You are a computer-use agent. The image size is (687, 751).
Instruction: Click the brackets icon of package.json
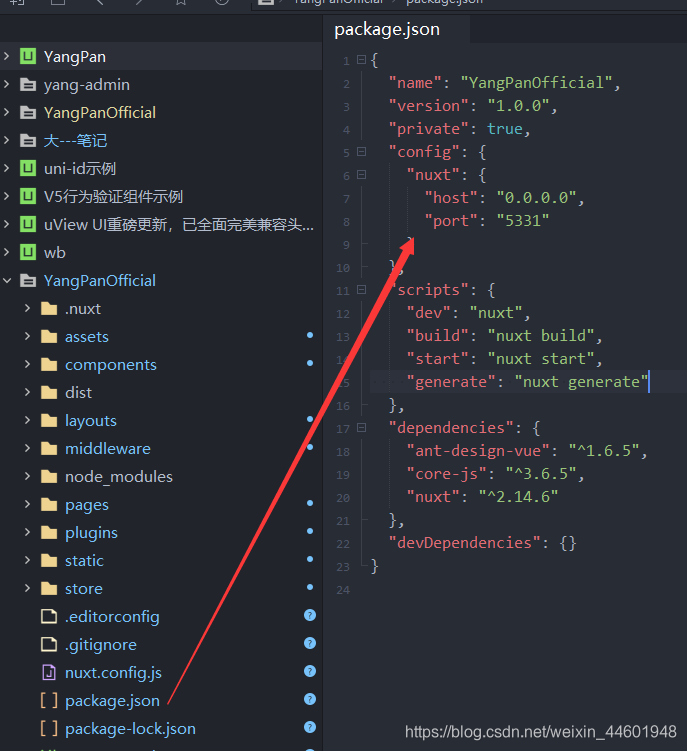click(x=49, y=701)
